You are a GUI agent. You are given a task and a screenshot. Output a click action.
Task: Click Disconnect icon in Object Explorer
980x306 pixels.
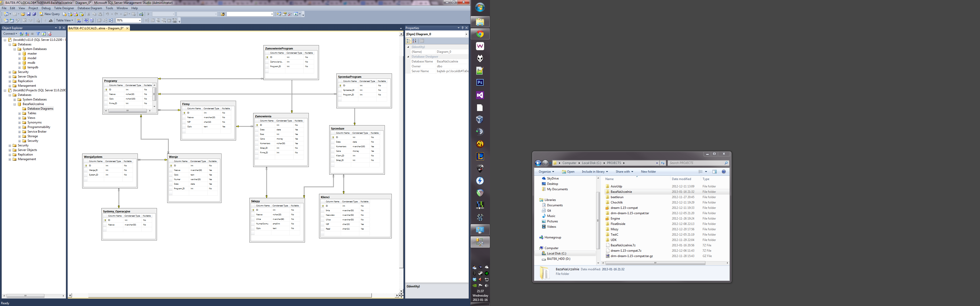tap(27, 34)
